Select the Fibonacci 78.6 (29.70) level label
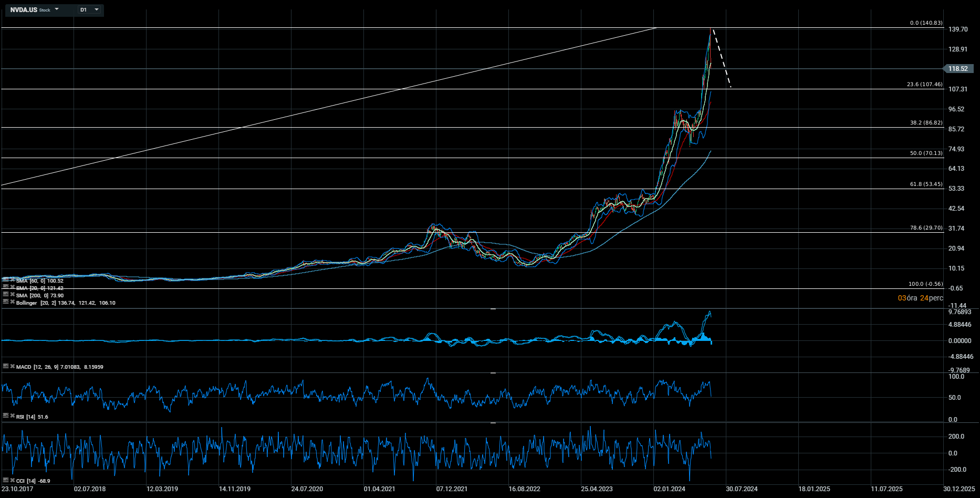 tap(926, 228)
